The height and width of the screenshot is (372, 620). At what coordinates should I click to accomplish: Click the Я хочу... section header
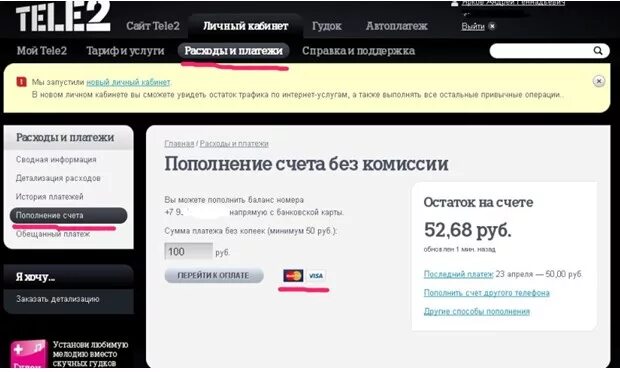point(36,277)
